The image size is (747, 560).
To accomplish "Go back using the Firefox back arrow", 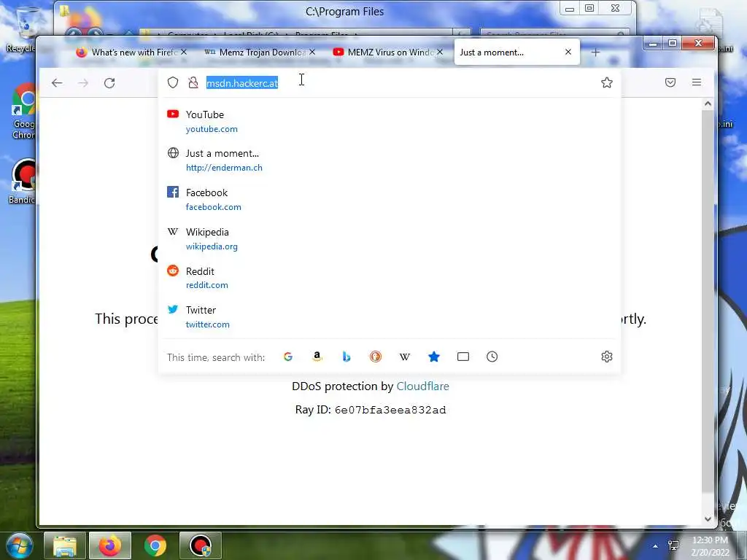I will pyautogui.click(x=57, y=83).
